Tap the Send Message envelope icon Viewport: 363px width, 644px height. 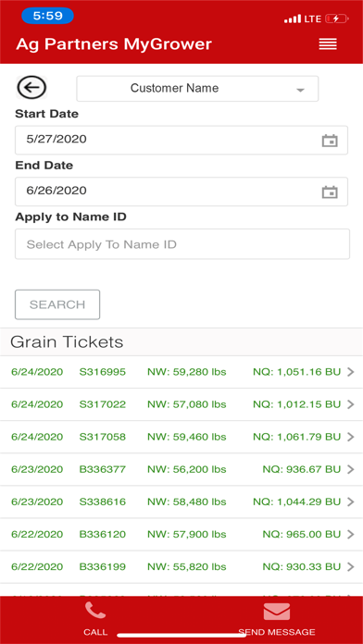(277, 612)
